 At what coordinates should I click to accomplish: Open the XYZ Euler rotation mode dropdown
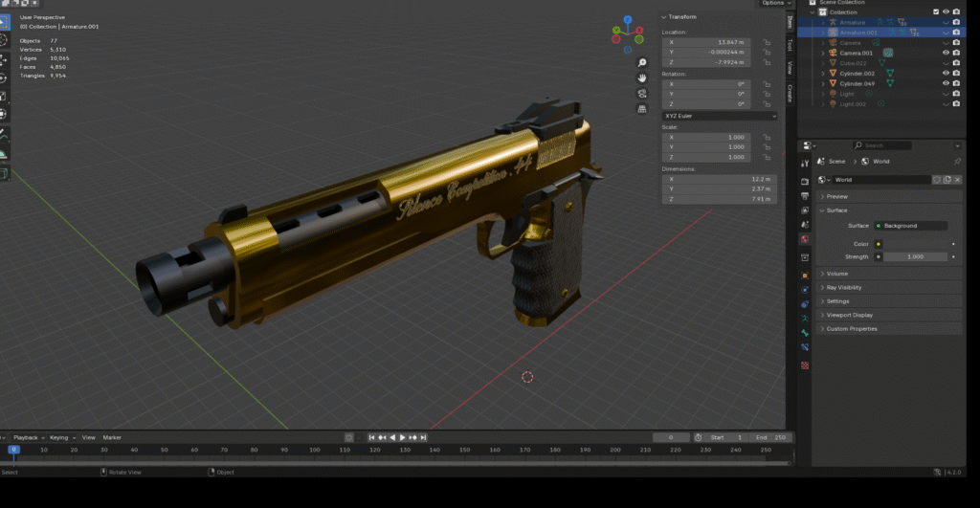pyautogui.click(x=719, y=116)
